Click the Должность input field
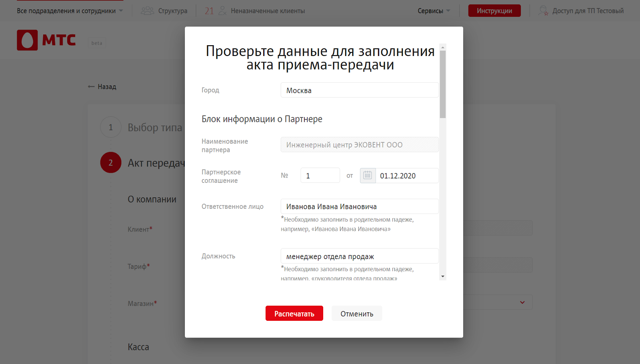640x364 pixels. [360, 256]
